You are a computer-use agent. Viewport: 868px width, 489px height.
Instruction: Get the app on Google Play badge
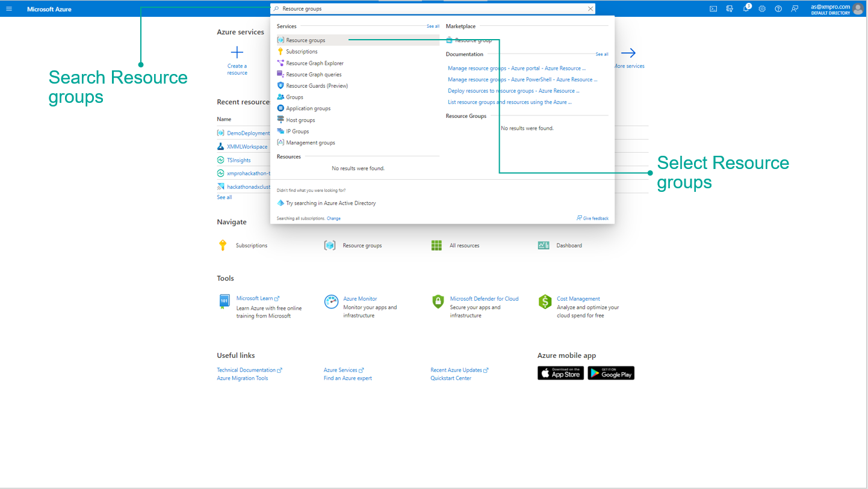(x=611, y=373)
